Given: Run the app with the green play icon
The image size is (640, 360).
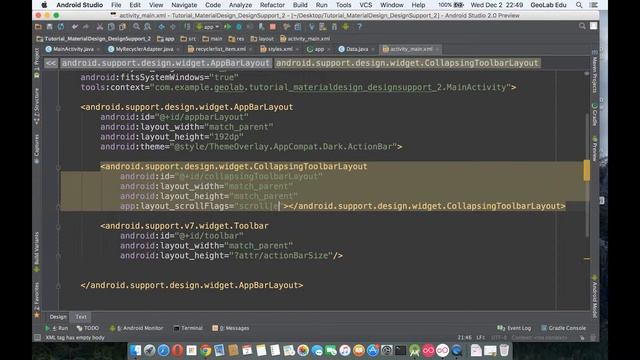Looking at the screenshot, I should click(x=228, y=27).
